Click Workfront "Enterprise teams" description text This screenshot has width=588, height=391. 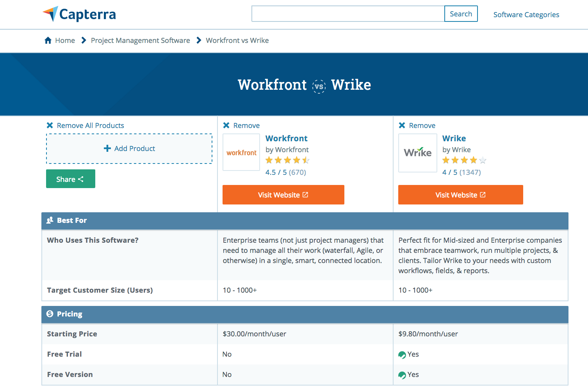tap(303, 250)
